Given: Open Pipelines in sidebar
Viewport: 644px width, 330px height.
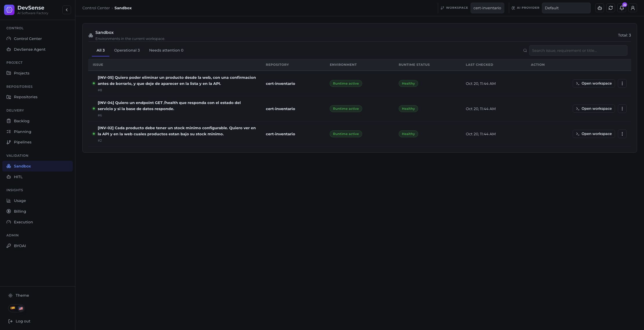Looking at the screenshot, I should 37,142.
